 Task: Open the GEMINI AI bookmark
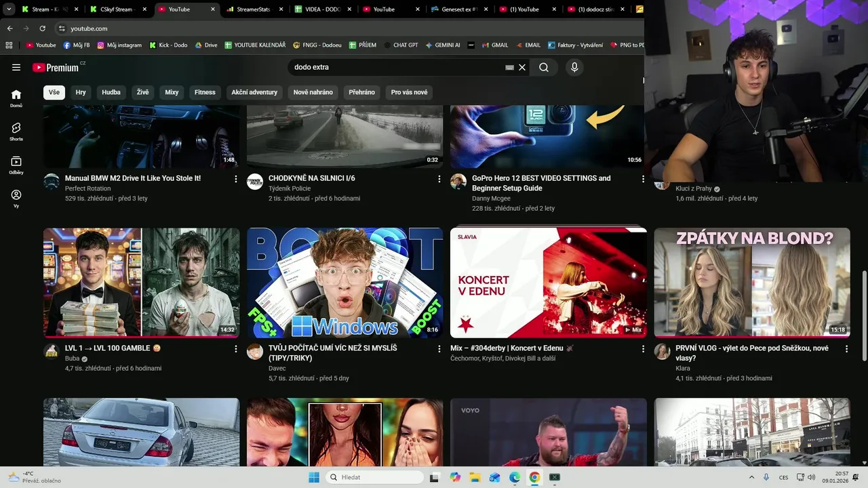point(443,45)
